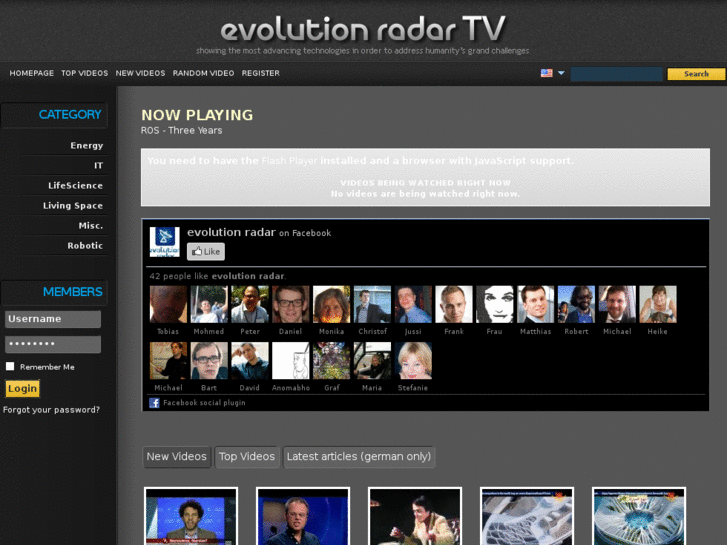The height and width of the screenshot is (545, 727).
Task: Open Robert's profile picture
Action: point(576,304)
